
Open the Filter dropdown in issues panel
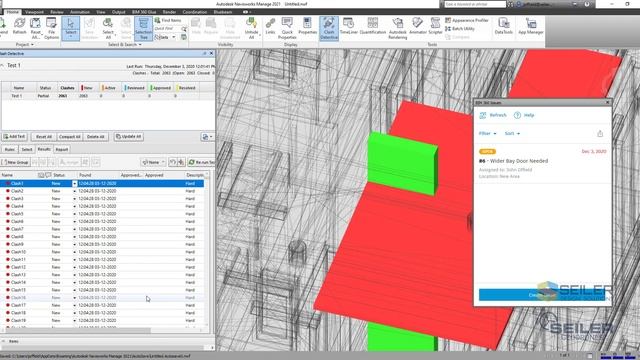pyautogui.click(x=487, y=133)
